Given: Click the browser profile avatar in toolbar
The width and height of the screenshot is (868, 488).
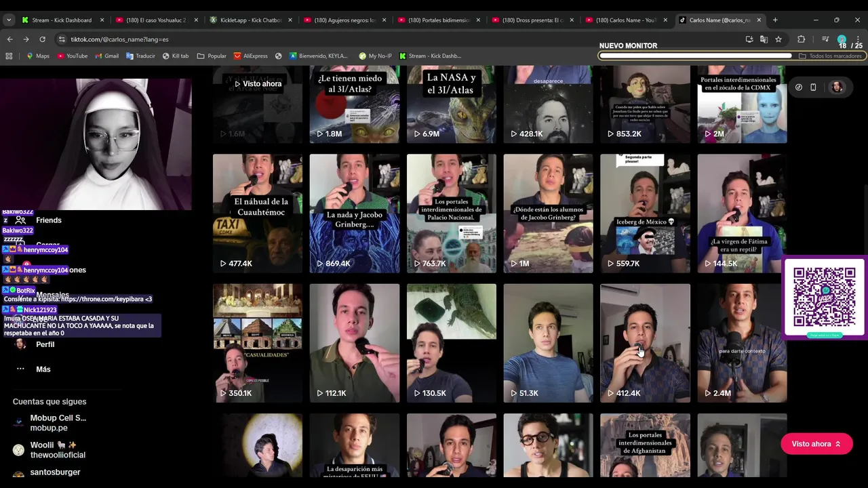Looking at the screenshot, I should click(x=842, y=39).
